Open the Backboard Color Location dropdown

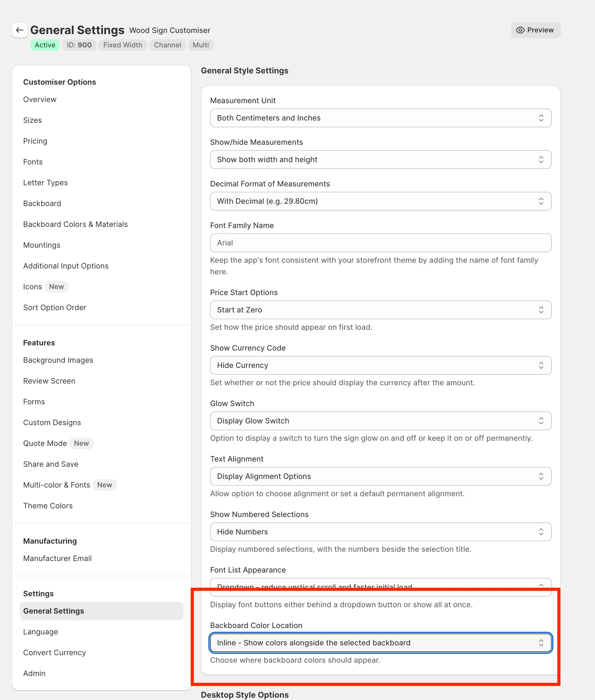(x=380, y=642)
